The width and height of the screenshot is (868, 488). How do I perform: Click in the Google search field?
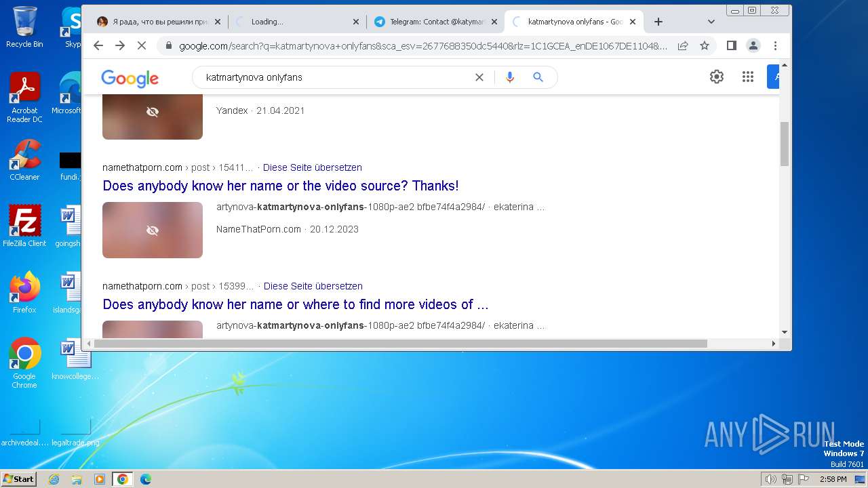(x=336, y=77)
